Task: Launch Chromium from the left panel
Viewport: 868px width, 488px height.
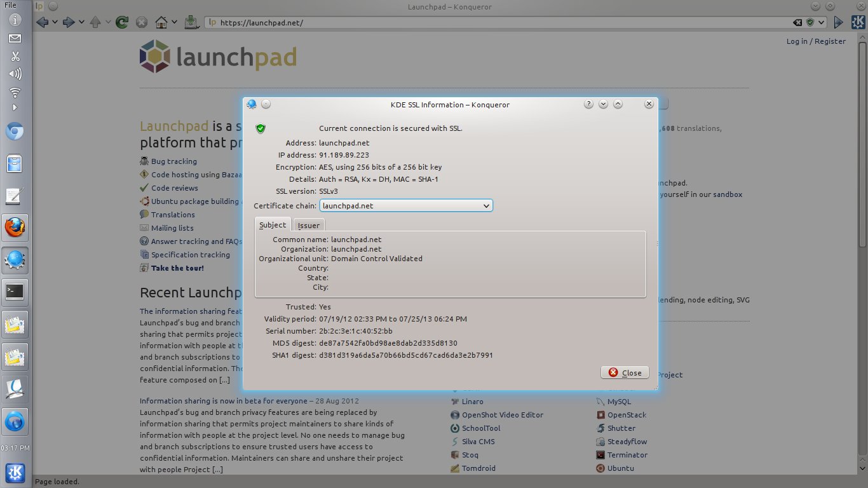Action: [15, 132]
